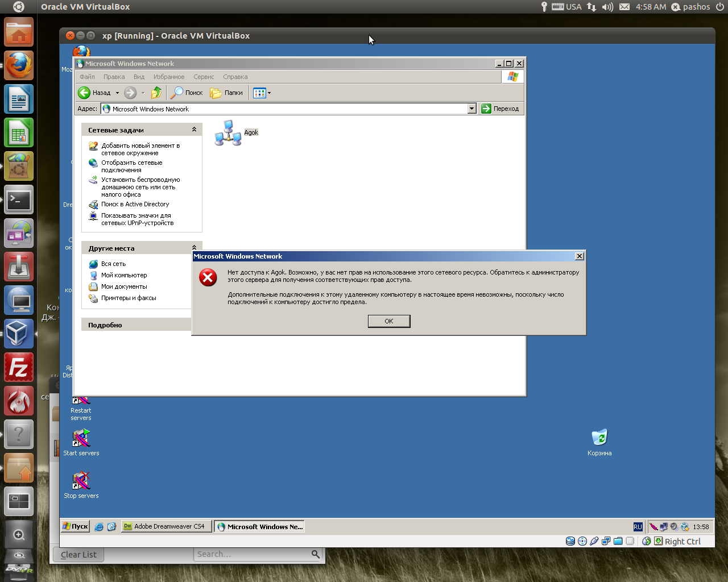Open the Tools (Сервис) menu
728x582 pixels.
coord(204,77)
